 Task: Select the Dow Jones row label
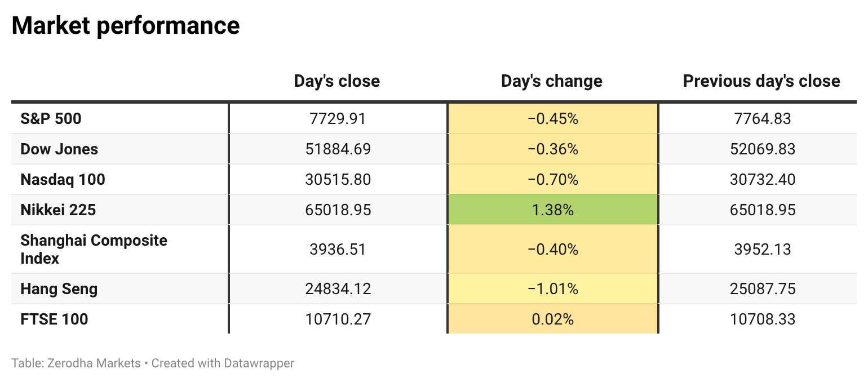coord(59,149)
